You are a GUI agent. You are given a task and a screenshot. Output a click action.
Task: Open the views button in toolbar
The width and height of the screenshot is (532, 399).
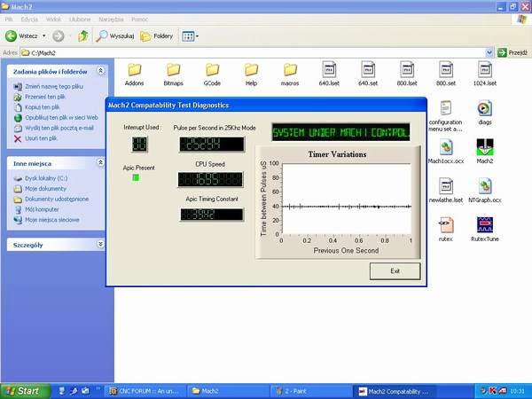click(x=188, y=36)
